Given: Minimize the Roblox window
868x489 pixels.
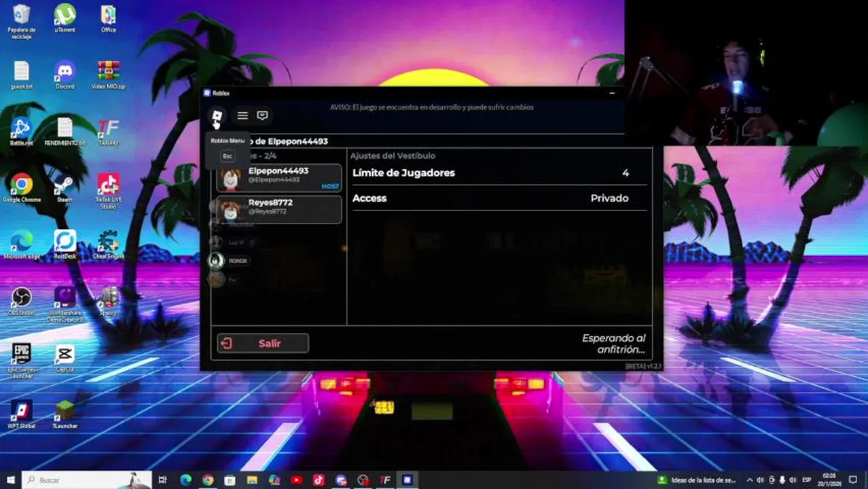Looking at the screenshot, I should pos(612,93).
